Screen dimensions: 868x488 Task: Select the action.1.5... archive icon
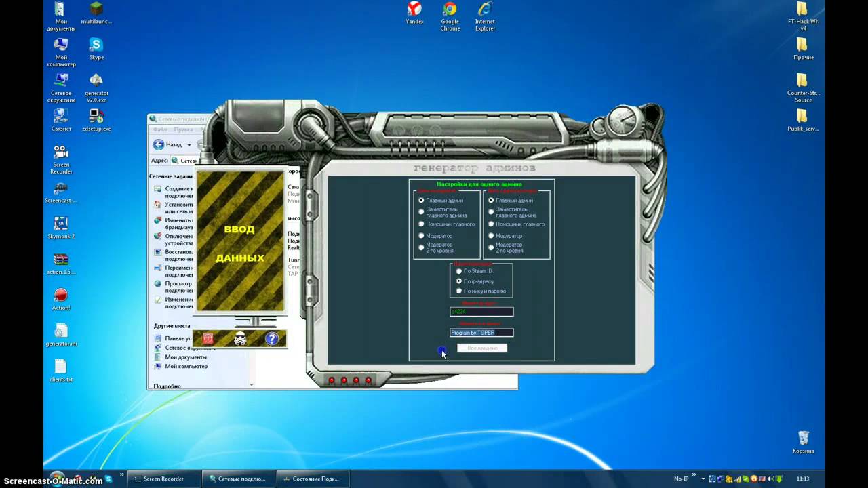pyautogui.click(x=61, y=263)
